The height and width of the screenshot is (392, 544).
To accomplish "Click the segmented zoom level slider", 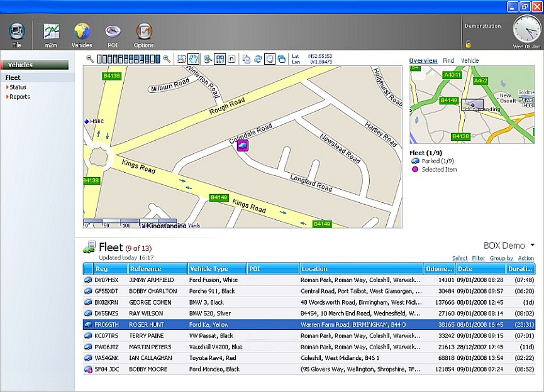I will 129,59.
